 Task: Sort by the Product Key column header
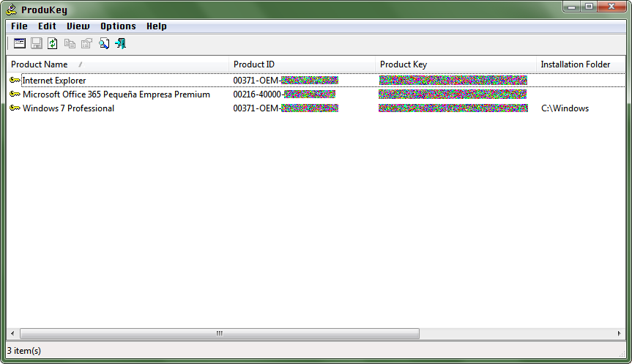[456, 64]
